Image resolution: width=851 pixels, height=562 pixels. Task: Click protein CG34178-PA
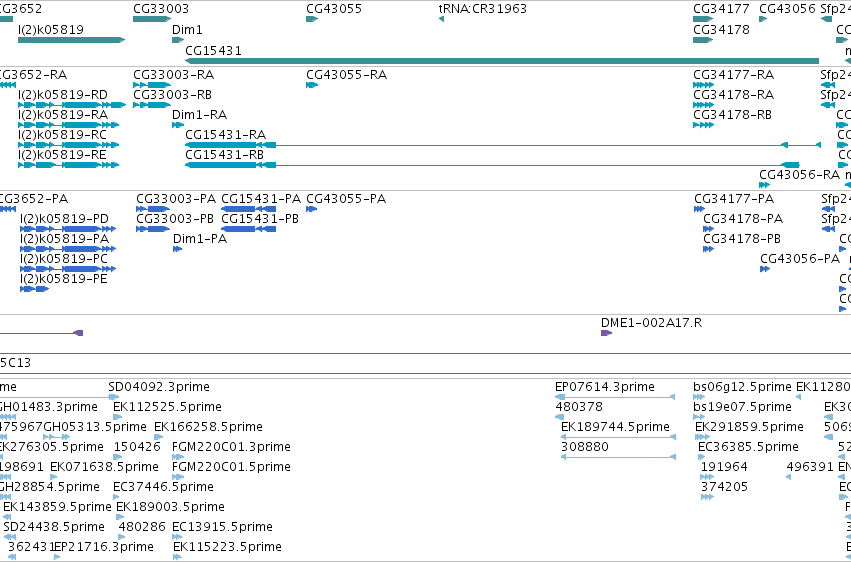tap(743, 219)
